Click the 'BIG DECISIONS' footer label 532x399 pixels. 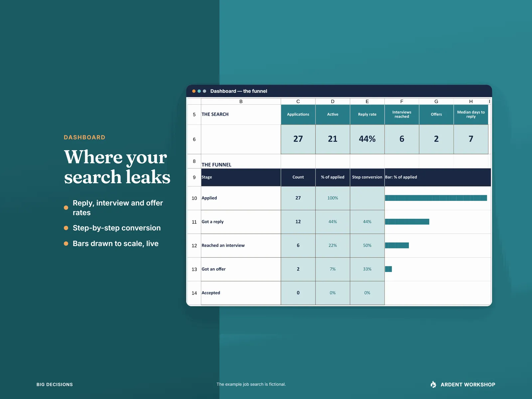55,384
